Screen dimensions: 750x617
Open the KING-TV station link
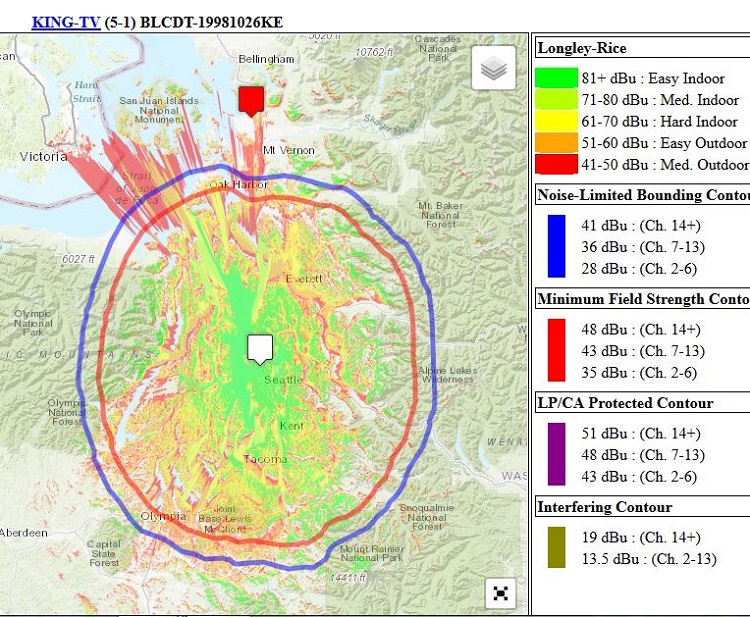point(66,21)
